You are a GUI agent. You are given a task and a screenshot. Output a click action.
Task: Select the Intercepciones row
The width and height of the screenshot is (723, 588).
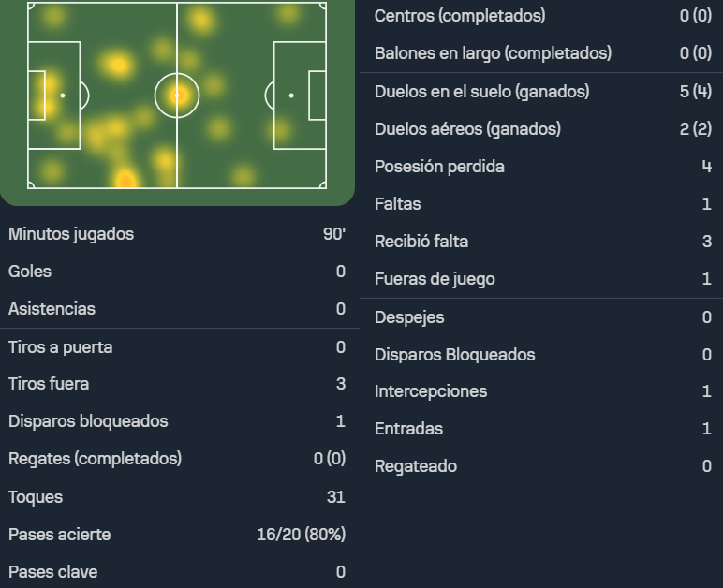click(x=542, y=391)
